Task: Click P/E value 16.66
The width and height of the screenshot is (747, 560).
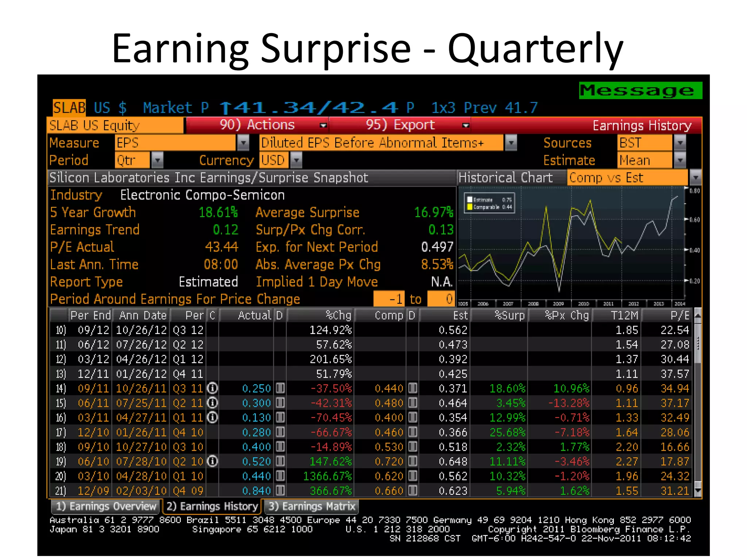Action: click(675, 447)
